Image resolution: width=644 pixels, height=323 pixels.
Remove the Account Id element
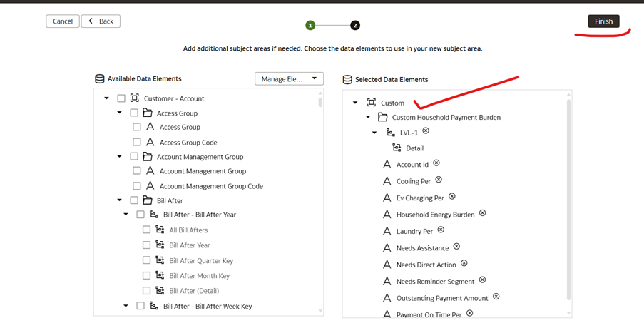[436, 163]
